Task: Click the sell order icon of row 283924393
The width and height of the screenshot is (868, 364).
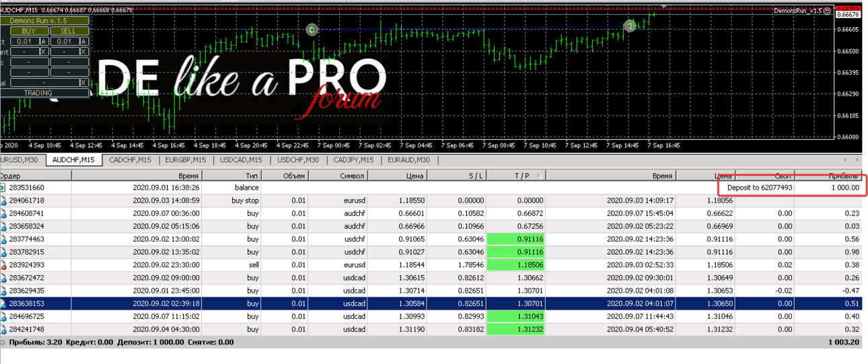Action: pyautogui.click(x=3, y=264)
